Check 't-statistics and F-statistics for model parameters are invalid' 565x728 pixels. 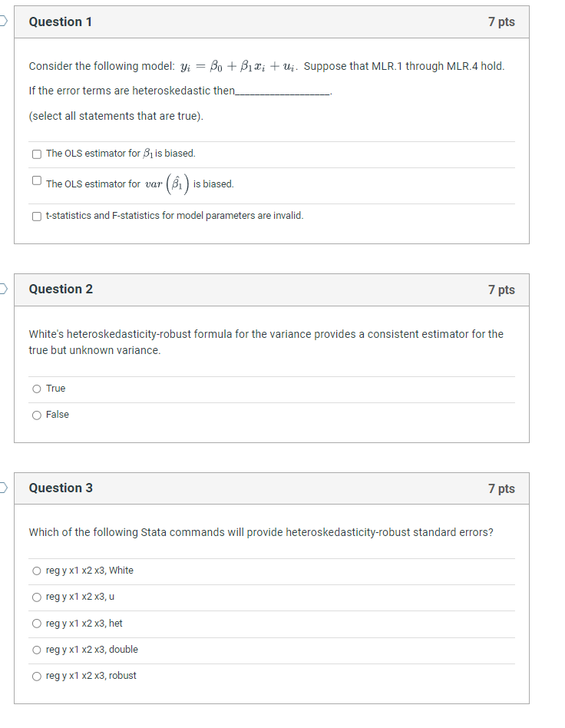click(x=36, y=216)
